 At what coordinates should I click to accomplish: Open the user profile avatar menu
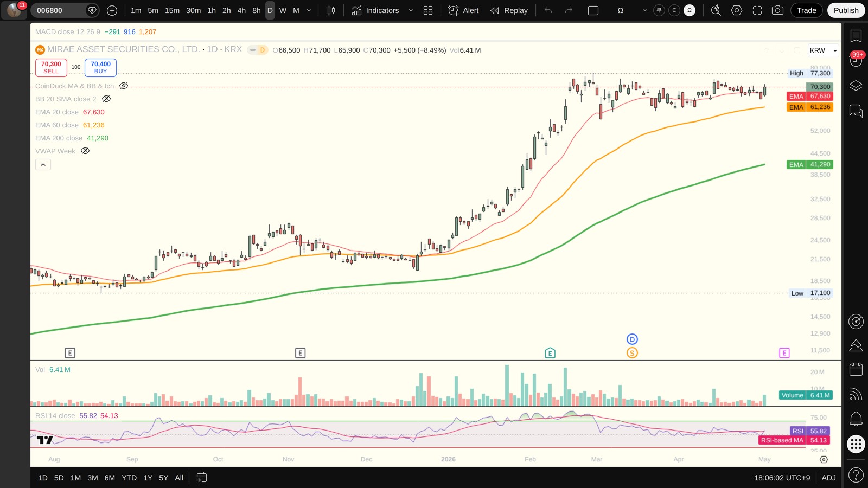point(14,10)
